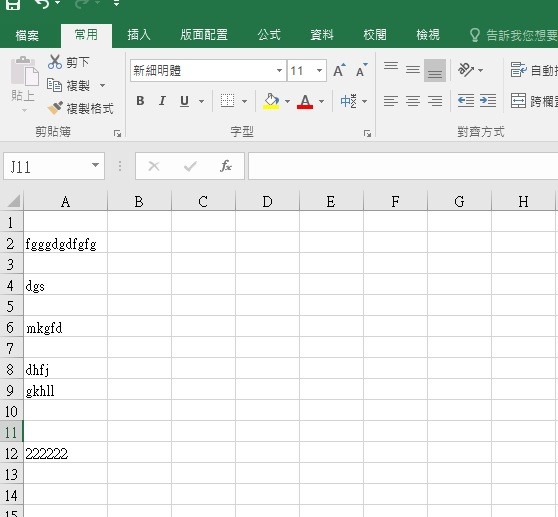Click the Decrease Font Size icon

[x=362, y=70]
